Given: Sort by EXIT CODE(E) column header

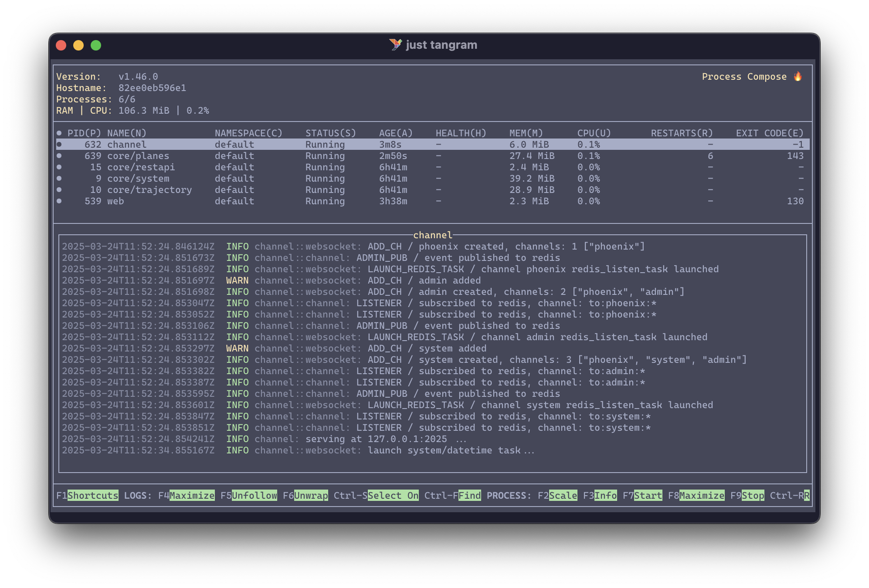Looking at the screenshot, I should click(770, 133).
